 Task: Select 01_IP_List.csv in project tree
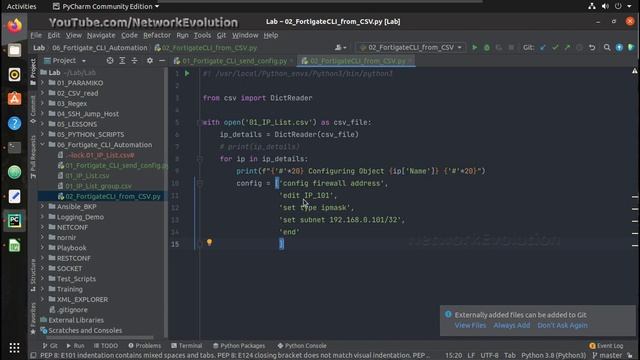pos(87,176)
